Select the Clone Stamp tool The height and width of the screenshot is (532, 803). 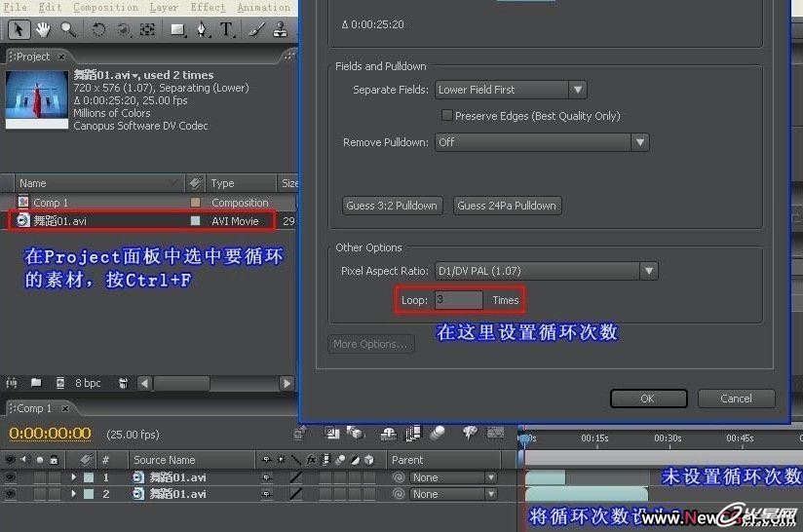click(278, 29)
